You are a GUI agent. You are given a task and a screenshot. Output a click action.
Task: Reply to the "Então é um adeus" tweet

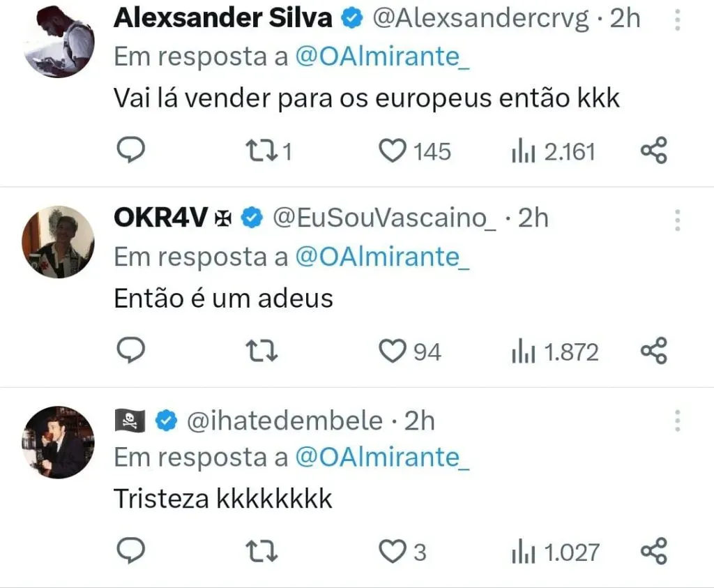(x=129, y=351)
